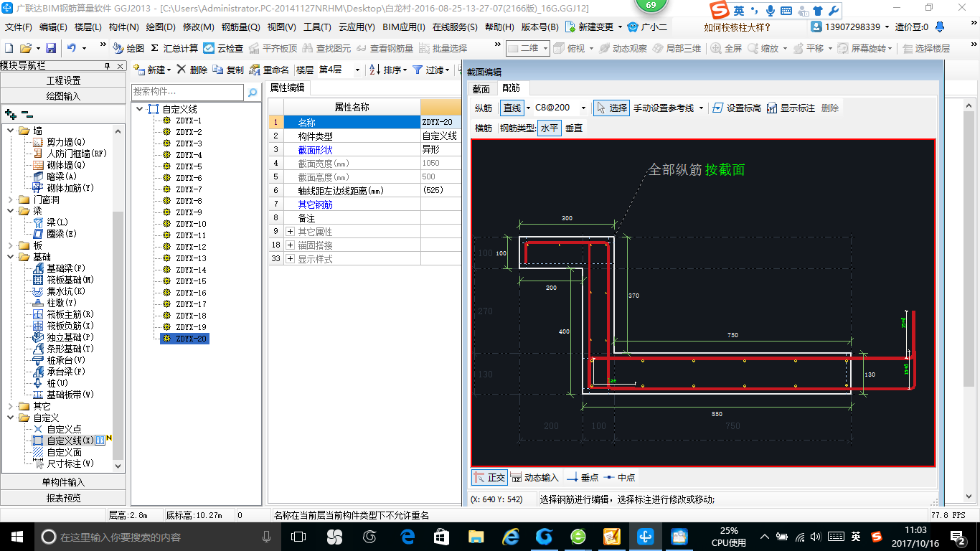Click the blue Undo arrow icon

click(72, 48)
